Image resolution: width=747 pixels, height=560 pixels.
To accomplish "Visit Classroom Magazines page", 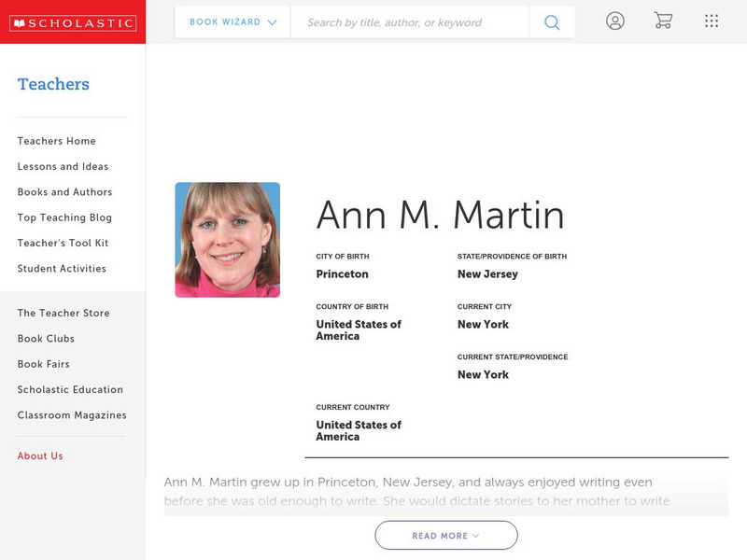I will click(x=72, y=415).
